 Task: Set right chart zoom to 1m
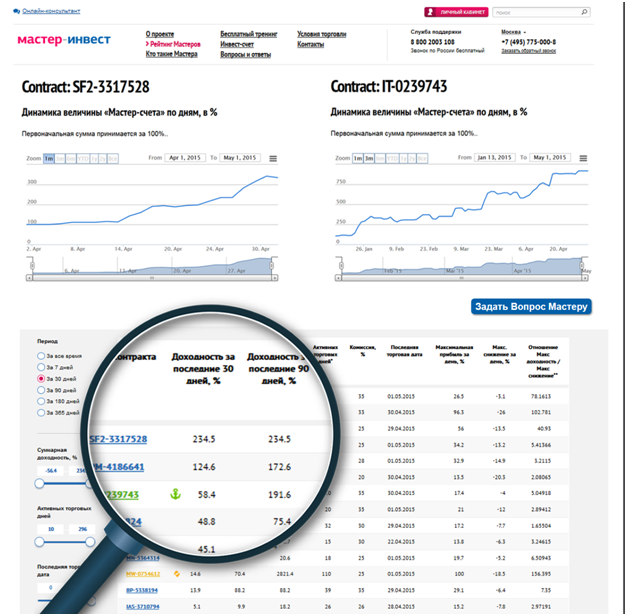pyautogui.click(x=358, y=158)
